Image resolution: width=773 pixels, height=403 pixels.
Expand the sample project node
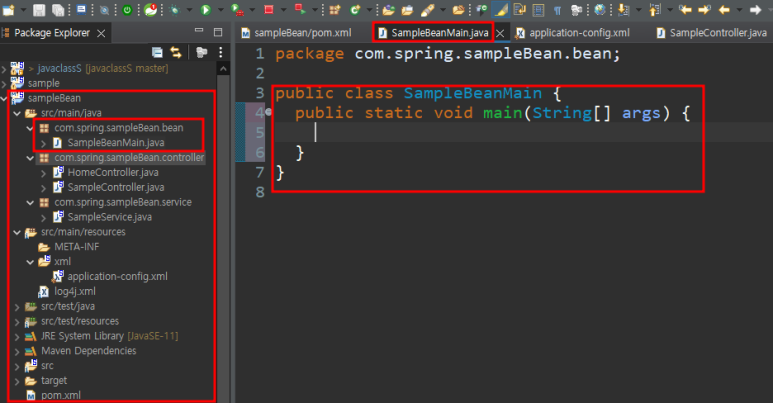(4, 83)
